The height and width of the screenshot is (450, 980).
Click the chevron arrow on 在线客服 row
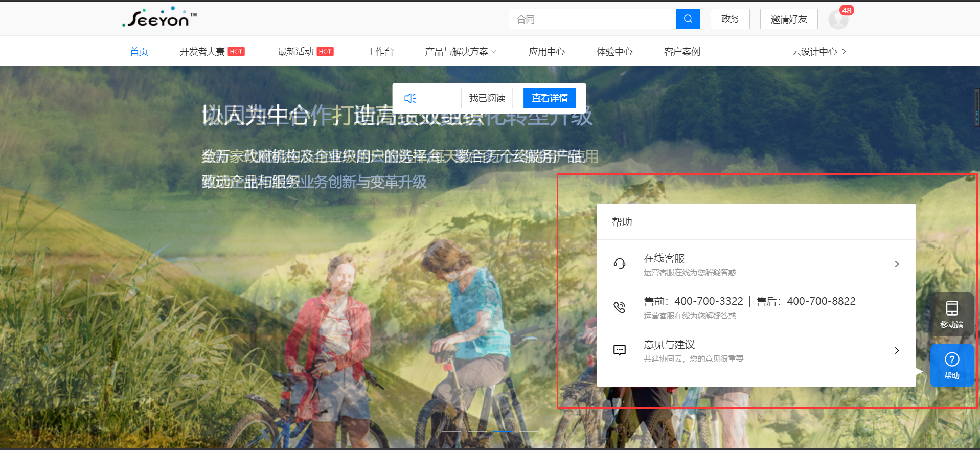[897, 264]
